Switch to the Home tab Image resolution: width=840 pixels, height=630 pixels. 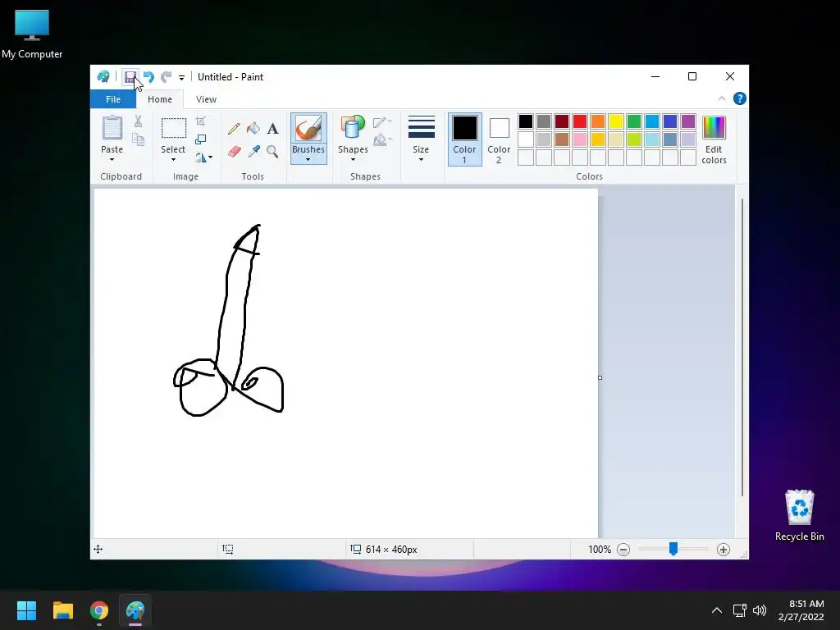[x=160, y=99]
